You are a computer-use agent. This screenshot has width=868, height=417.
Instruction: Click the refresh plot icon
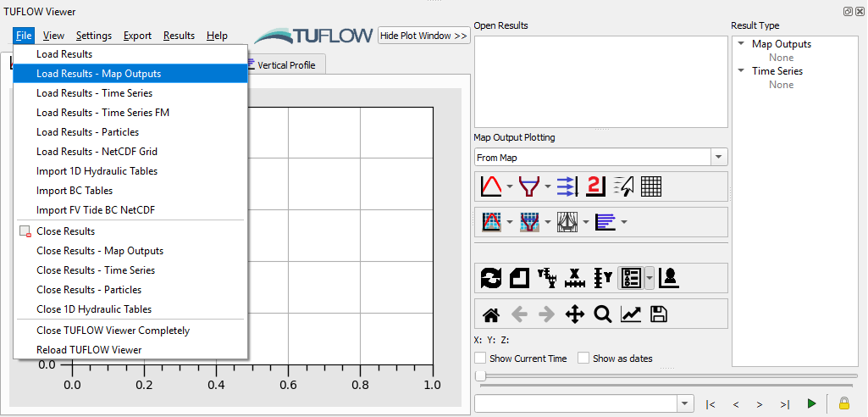[491, 277]
